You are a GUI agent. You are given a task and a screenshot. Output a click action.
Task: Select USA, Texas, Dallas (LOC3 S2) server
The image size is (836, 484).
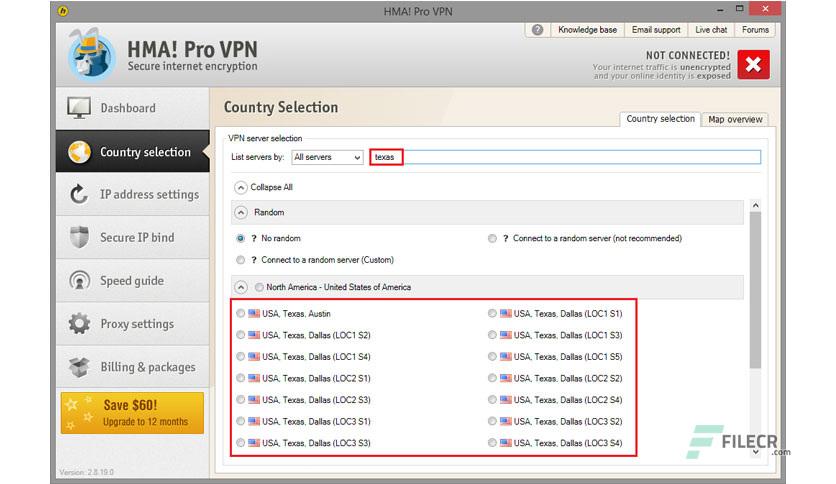point(492,421)
